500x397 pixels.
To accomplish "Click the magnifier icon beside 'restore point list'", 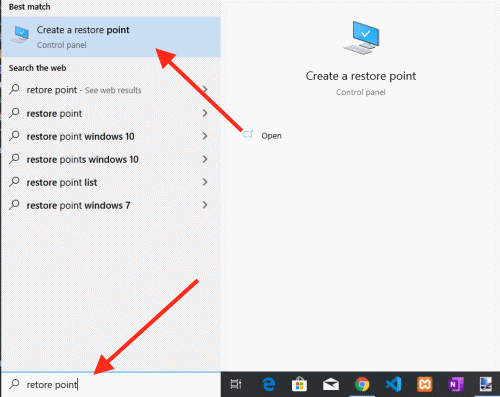I will pos(14,182).
